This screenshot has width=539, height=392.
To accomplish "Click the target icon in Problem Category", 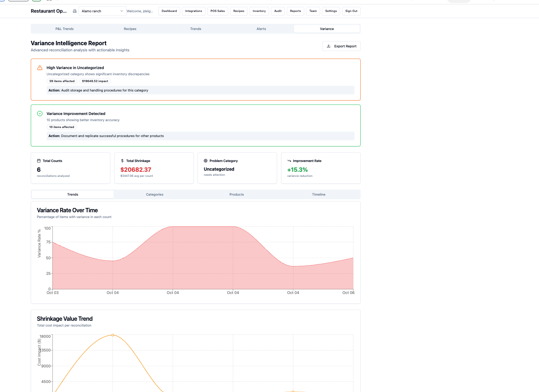I will pyautogui.click(x=205, y=161).
